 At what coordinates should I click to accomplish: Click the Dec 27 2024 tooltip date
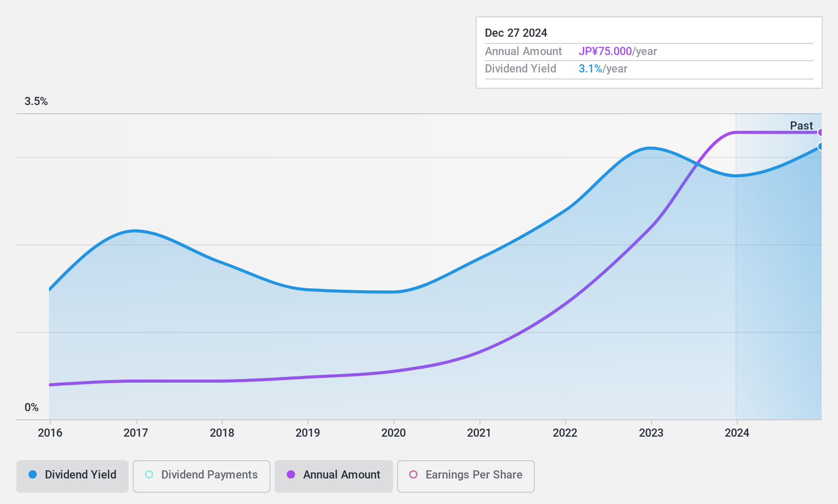pyautogui.click(x=516, y=33)
